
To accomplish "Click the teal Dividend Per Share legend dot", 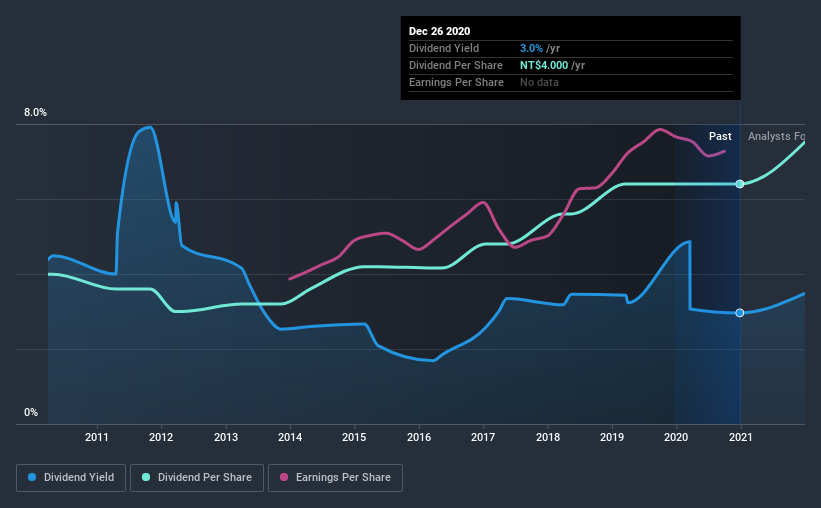I will coord(146,477).
